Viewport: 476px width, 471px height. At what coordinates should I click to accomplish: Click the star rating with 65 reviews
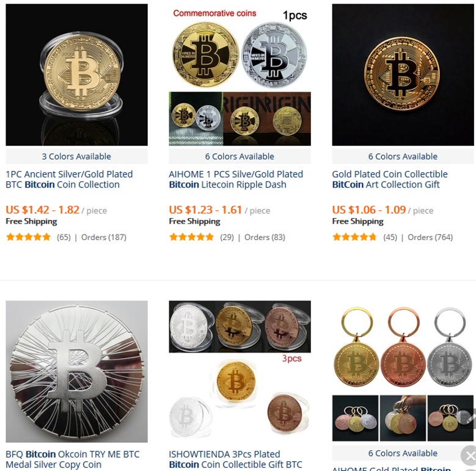point(28,237)
